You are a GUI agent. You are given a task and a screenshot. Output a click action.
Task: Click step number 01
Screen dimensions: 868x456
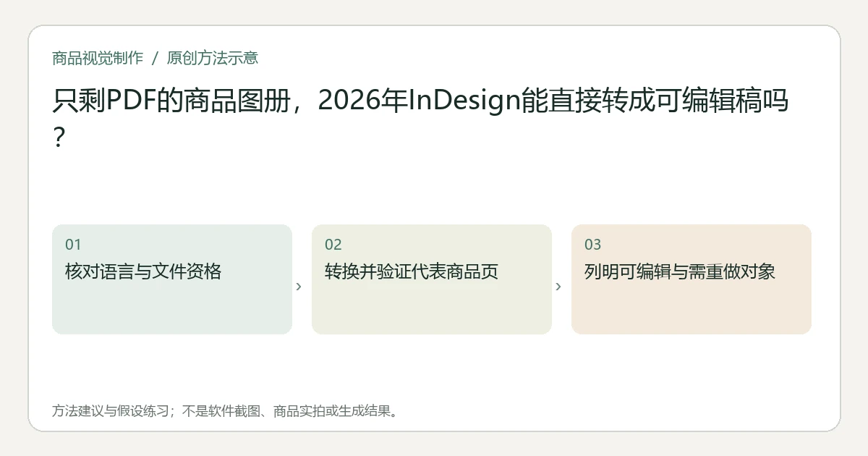coord(73,245)
